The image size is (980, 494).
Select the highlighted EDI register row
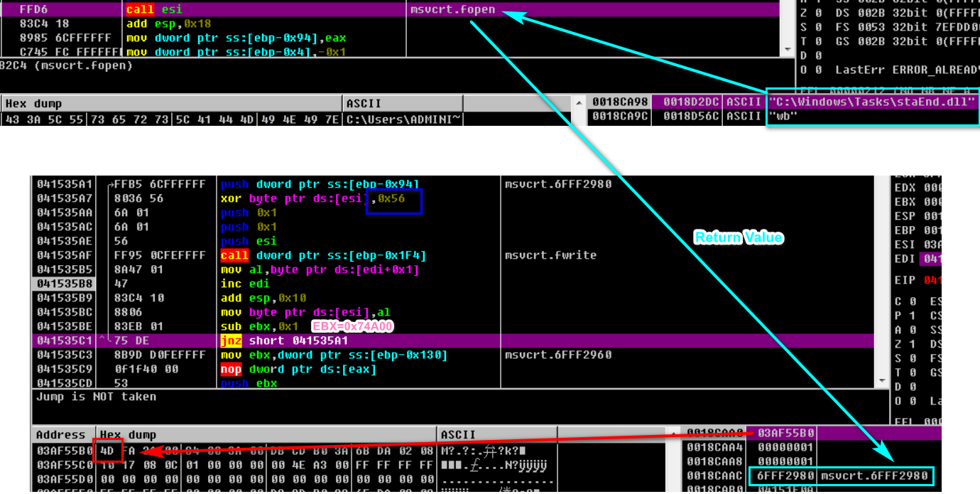coord(918,259)
